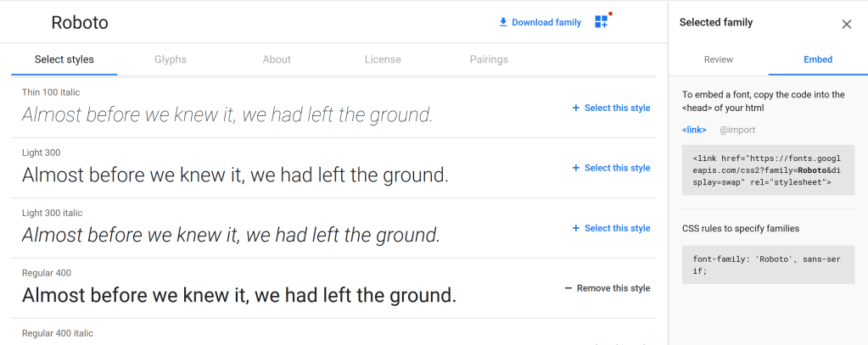This screenshot has height=345, width=868.
Task: Select the Embed tab
Action: pyautogui.click(x=818, y=60)
